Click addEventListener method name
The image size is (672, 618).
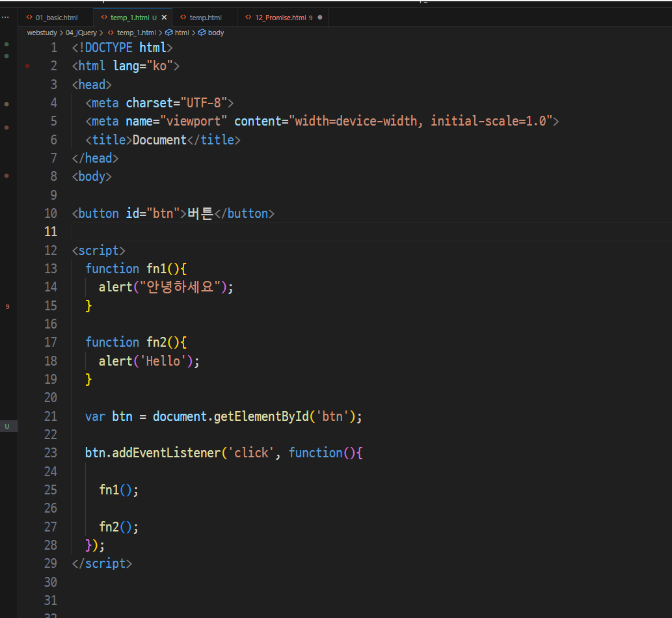(167, 453)
